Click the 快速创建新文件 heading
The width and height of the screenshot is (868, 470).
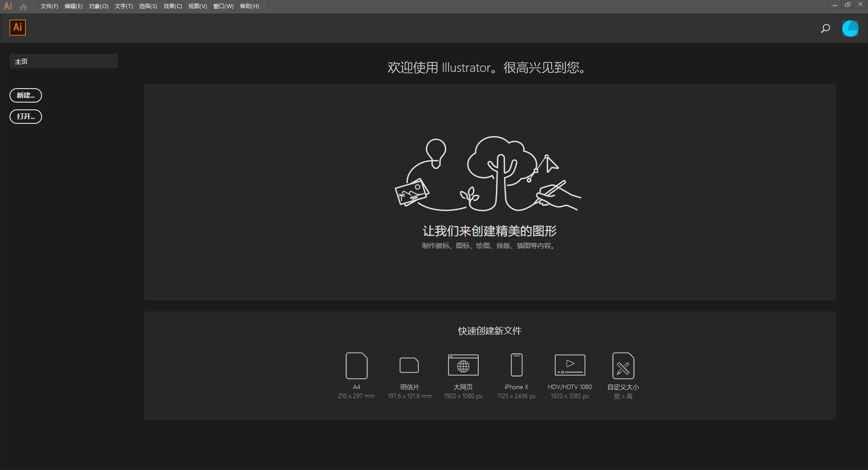click(490, 331)
